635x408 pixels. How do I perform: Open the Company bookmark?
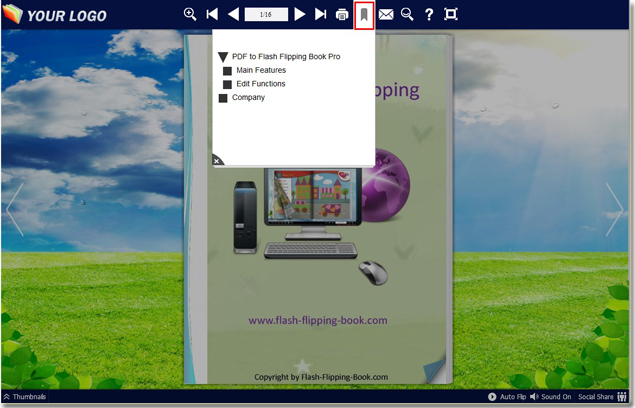coord(248,98)
